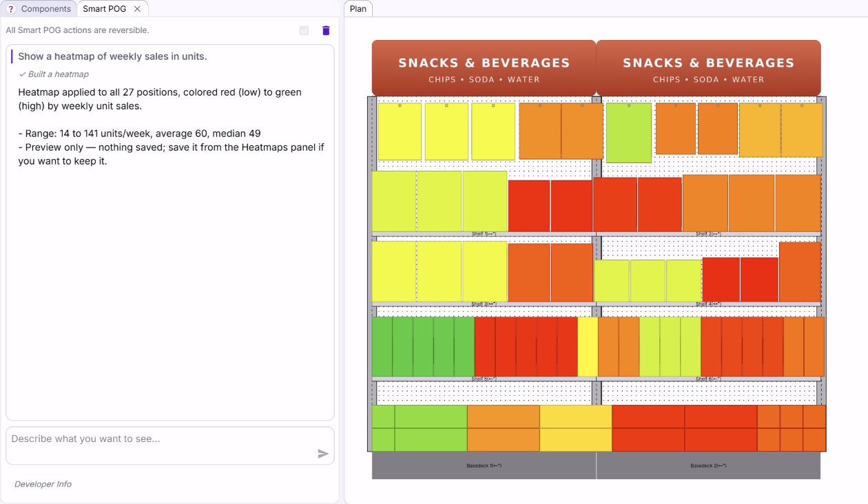Click the 'Built a heatmap' step
868x504 pixels.
pos(54,74)
